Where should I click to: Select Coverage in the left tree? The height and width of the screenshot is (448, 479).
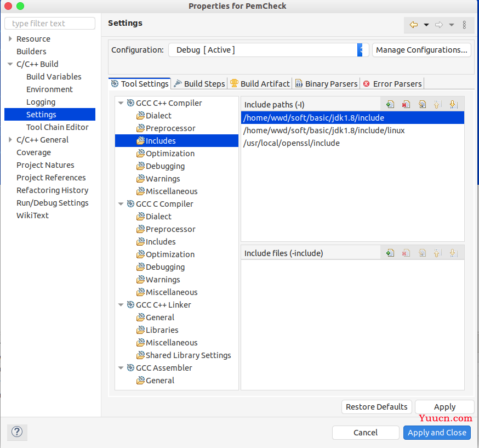point(33,152)
